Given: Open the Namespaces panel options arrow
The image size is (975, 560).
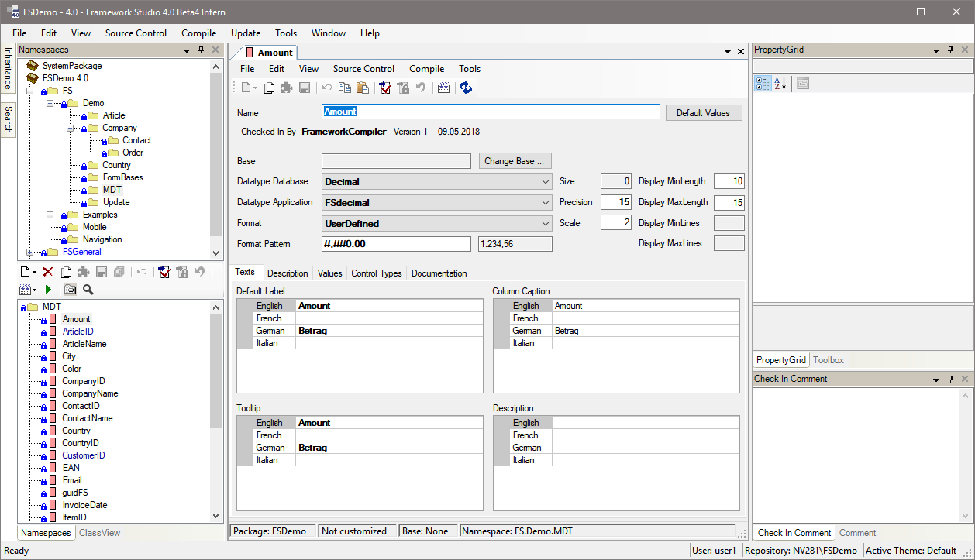Looking at the screenshot, I should click(x=187, y=50).
